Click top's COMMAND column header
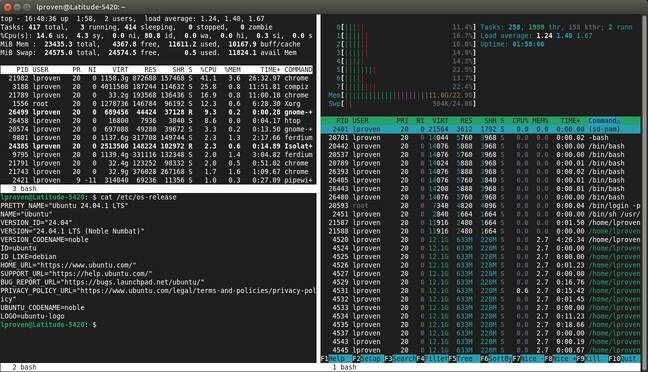 (298, 70)
